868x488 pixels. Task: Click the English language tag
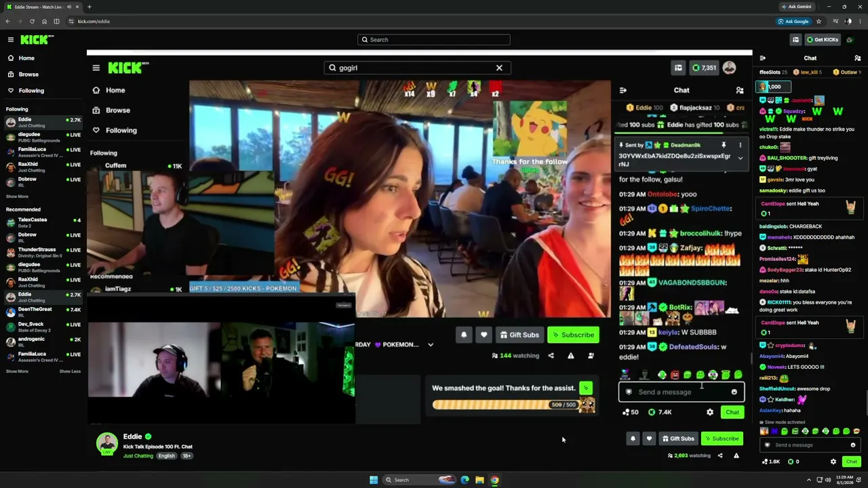(x=166, y=456)
